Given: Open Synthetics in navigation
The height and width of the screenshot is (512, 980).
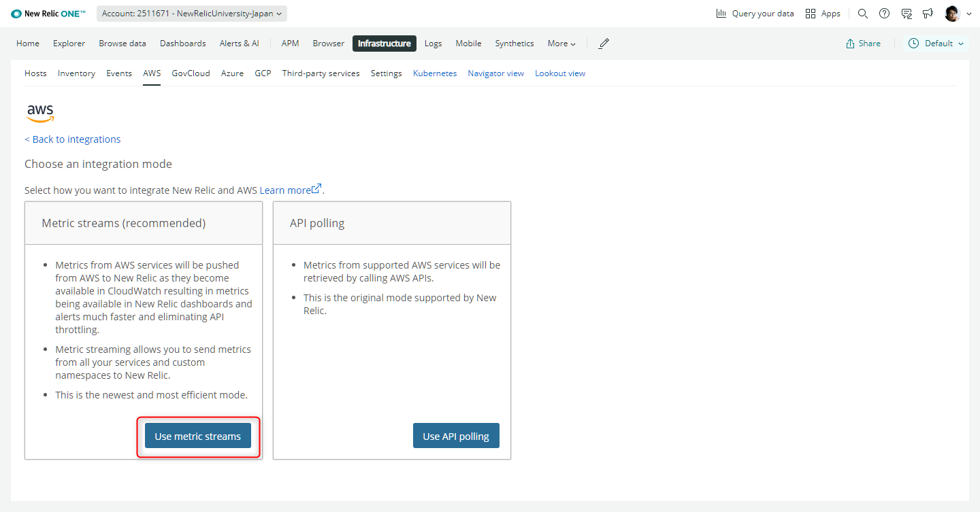Looking at the screenshot, I should (x=514, y=44).
